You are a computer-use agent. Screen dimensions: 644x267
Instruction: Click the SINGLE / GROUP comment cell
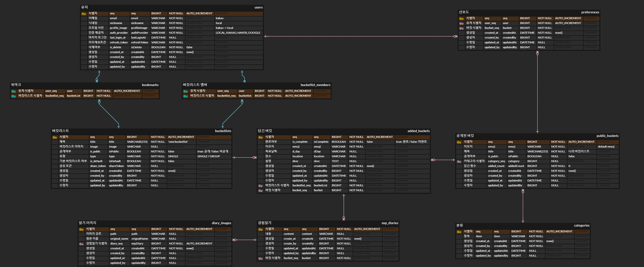pos(208,157)
